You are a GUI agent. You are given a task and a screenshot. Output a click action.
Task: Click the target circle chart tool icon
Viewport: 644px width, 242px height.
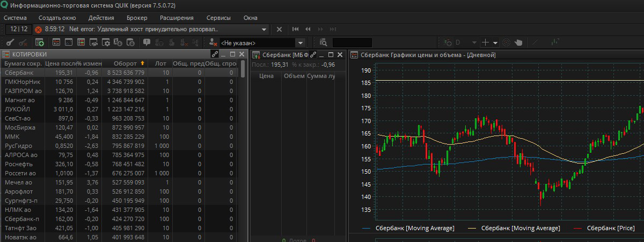click(506, 42)
